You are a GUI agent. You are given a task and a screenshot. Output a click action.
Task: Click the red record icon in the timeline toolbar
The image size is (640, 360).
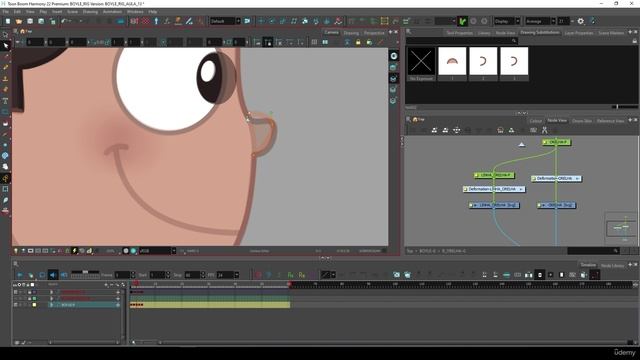coord(258,275)
